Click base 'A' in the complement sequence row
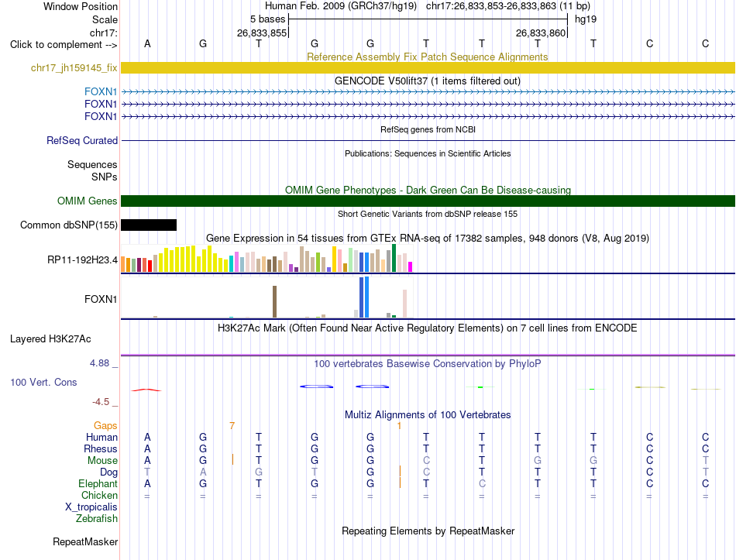Image resolution: width=736 pixels, height=560 pixels. click(147, 43)
